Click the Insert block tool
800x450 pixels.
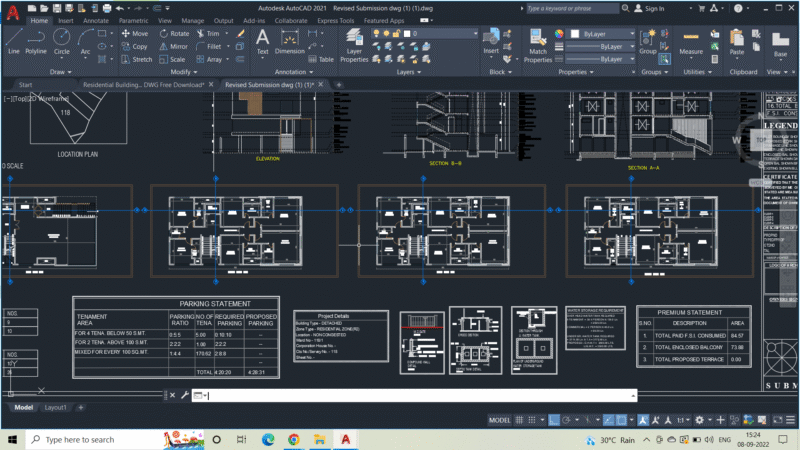click(491, 41)
